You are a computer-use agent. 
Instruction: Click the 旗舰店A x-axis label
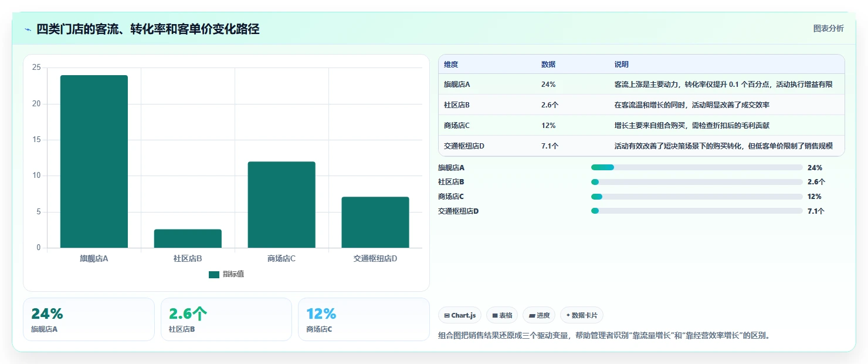[x=94, y=258]
